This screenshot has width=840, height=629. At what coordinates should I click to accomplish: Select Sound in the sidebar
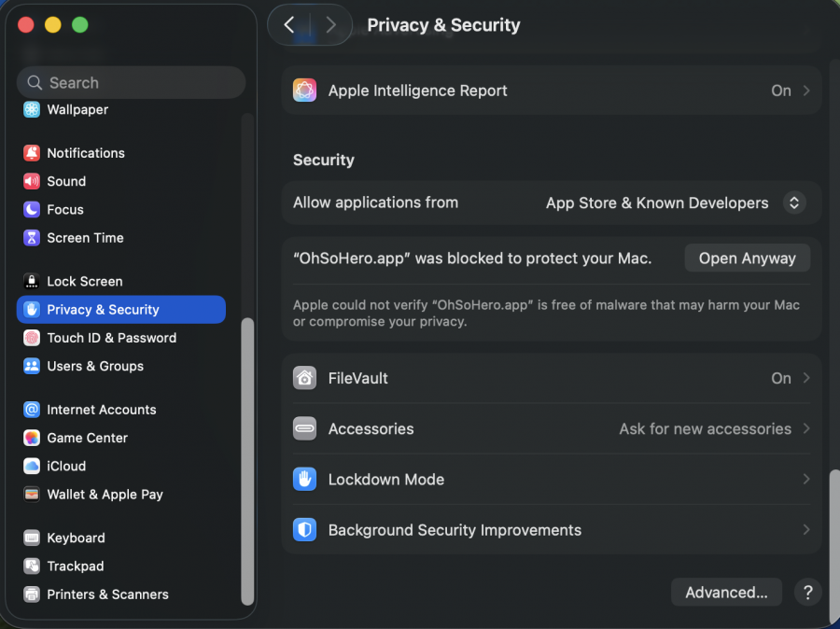121,181
